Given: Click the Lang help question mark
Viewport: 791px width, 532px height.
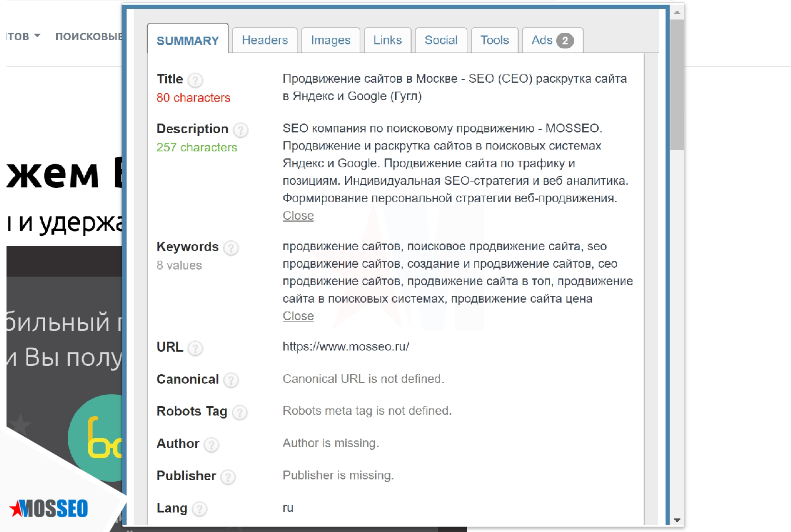Looking at the screenshot, I should tap(199, 509).
